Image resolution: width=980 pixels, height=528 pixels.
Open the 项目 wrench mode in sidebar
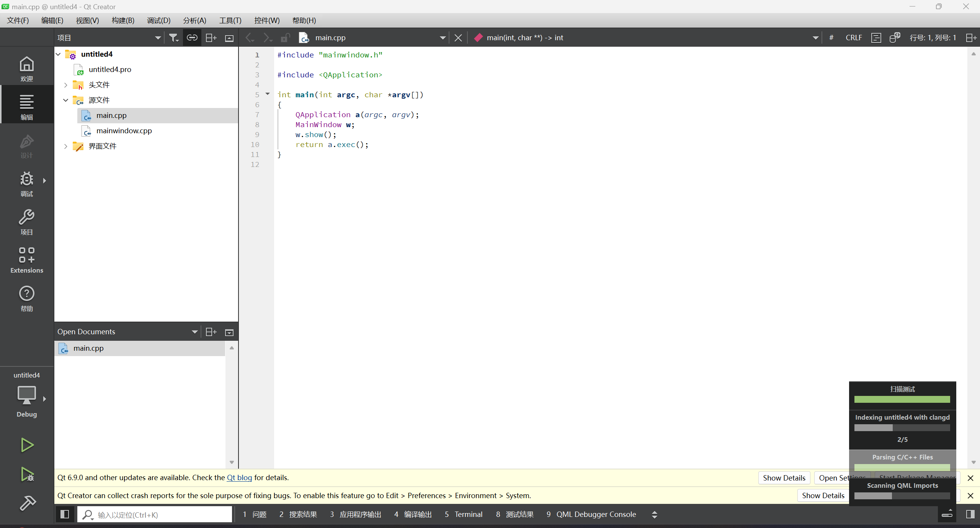pyautogui.click(x=27, y=222)
